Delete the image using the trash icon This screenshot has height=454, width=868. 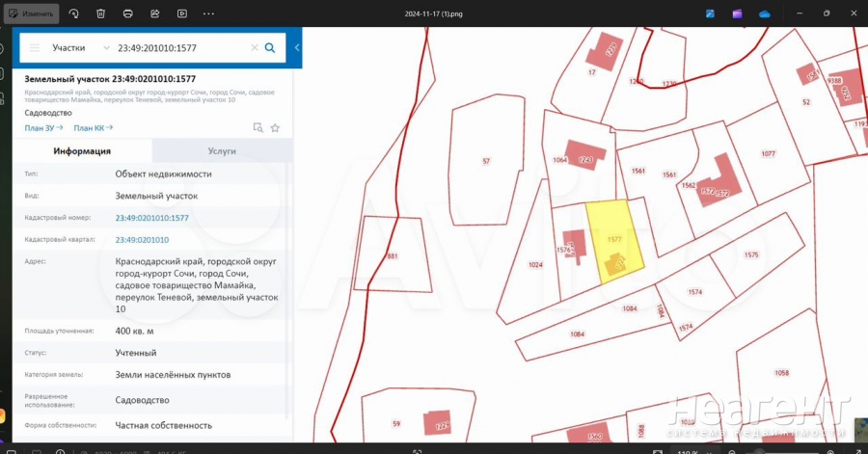(101, 13)
